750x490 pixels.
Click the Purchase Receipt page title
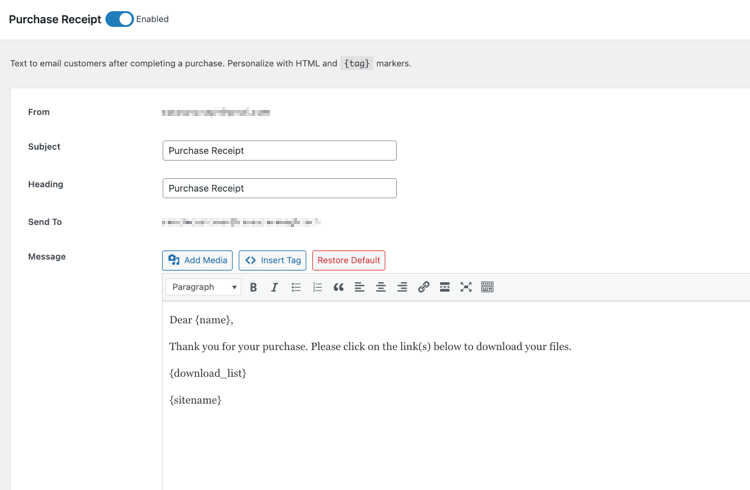click(x=55, y=19)
